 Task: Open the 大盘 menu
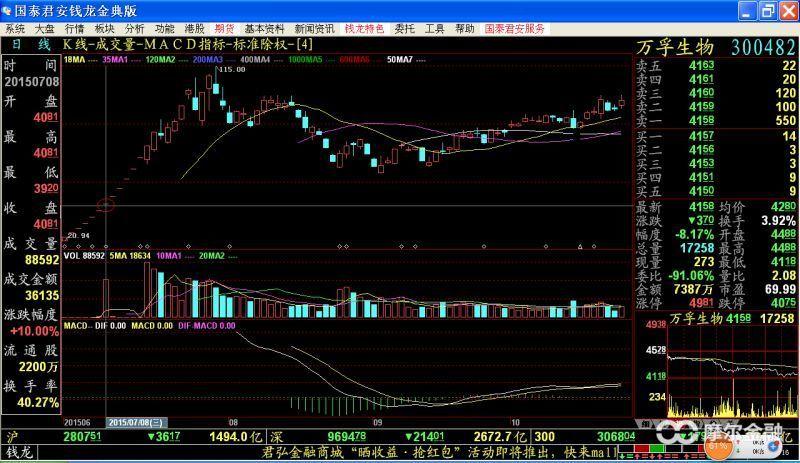(44, 29)
